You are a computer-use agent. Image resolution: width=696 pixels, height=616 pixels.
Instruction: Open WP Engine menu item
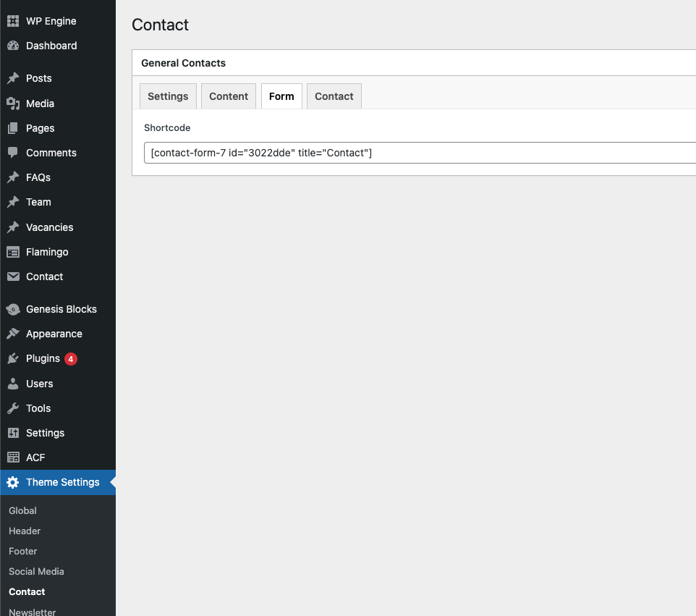coord(51,21)
